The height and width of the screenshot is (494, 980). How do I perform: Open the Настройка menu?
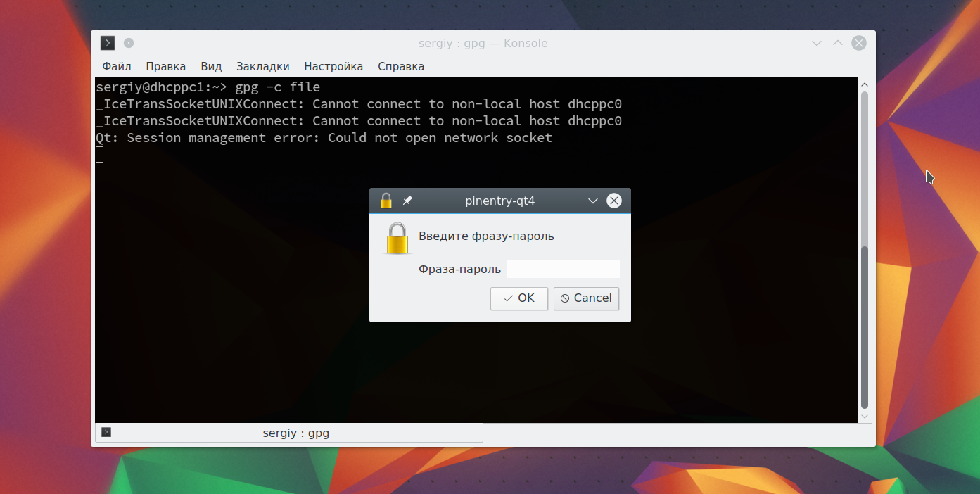pyautogui.click(x=333, y=66)
